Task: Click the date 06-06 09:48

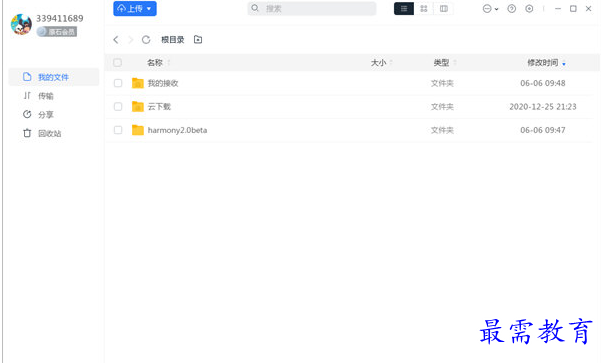Action: point(543,83)
